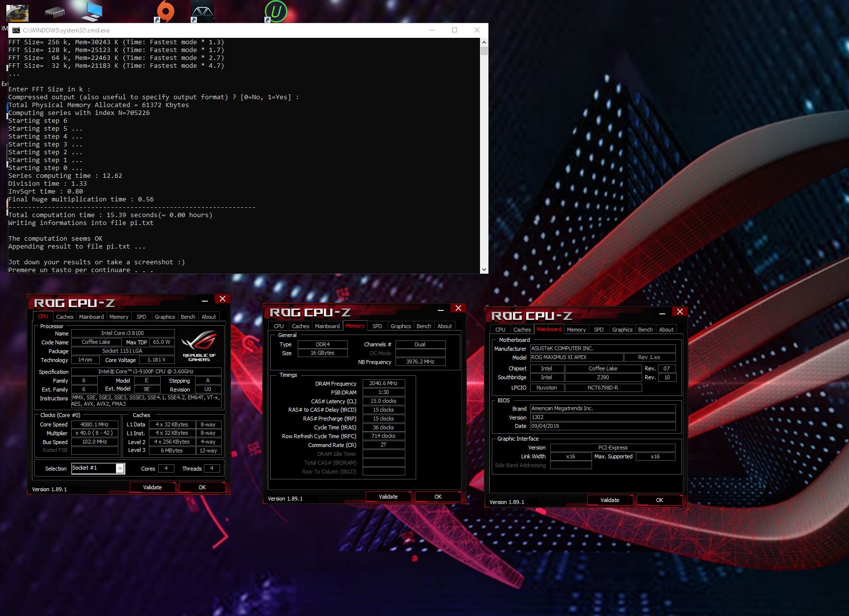Image resolution: width=849 pixels, height=616 pixels.
Task: Open Mainboard tab in left CPU-Z window
Action: (91, 317)
